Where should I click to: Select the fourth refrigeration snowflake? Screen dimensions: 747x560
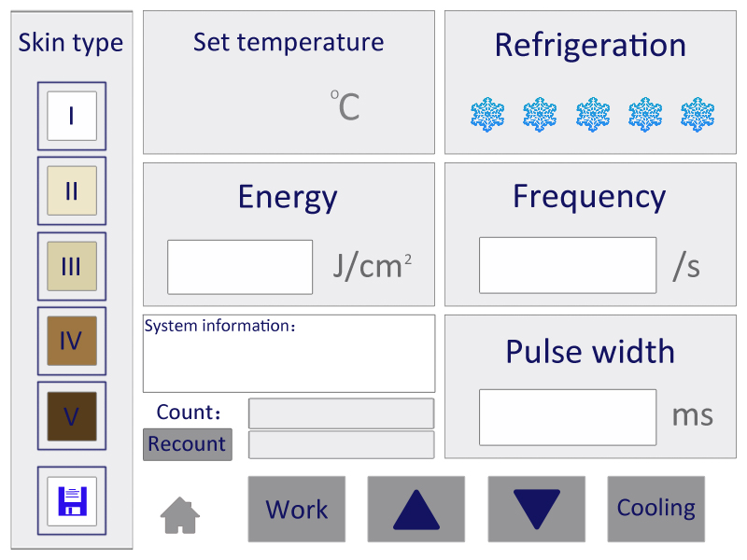tap(645, 115)
